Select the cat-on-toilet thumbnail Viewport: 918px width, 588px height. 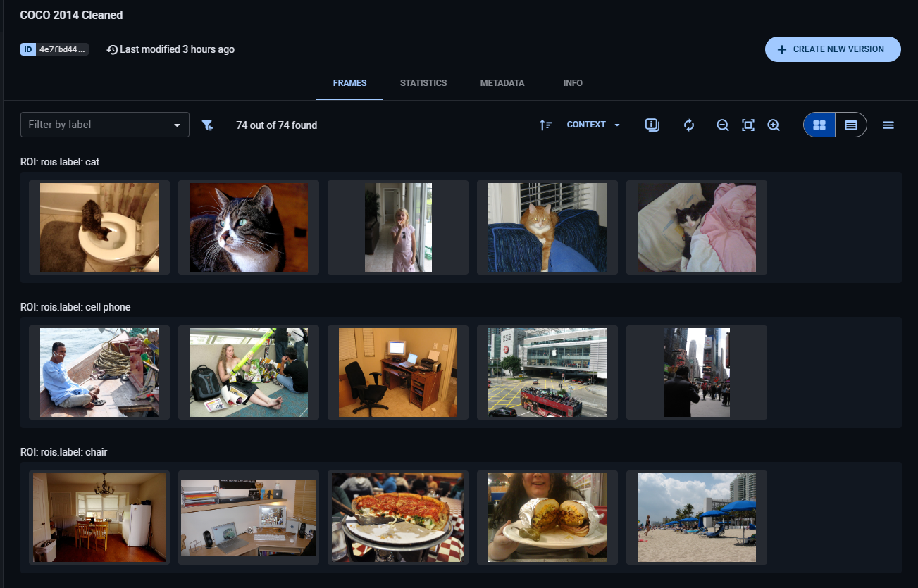[99, 227]
